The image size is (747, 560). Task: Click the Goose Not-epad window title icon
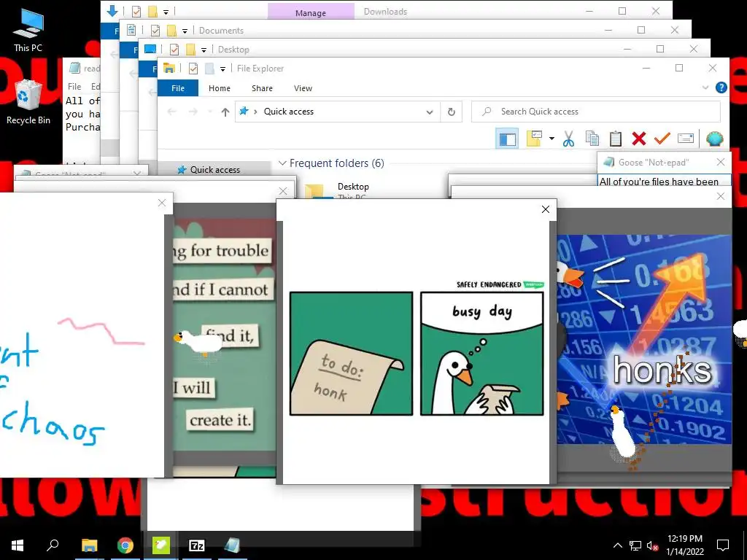608,163
